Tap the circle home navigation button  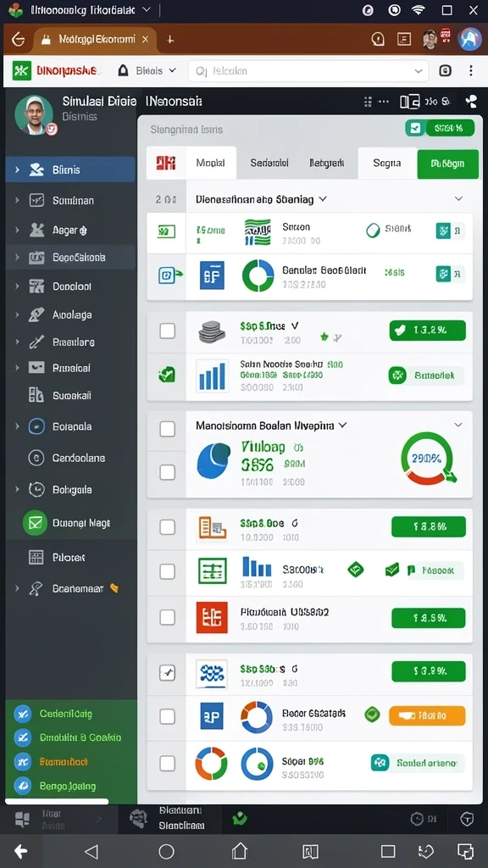pos(166,851)
